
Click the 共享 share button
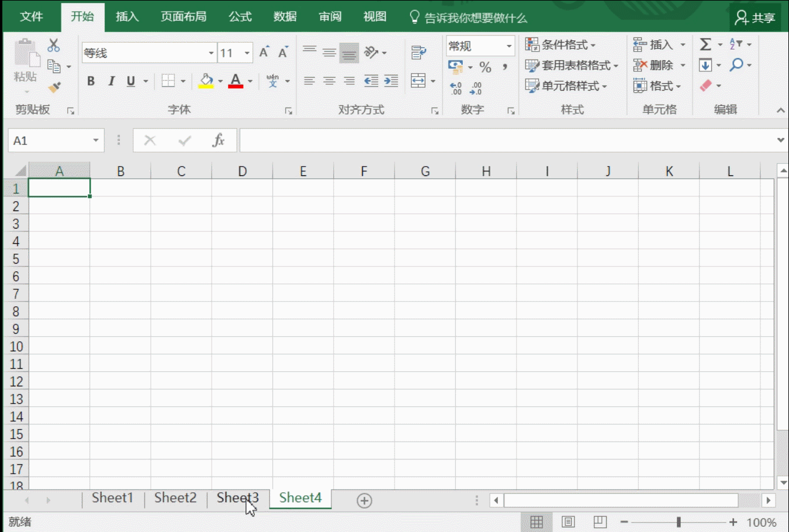(755, 18)
